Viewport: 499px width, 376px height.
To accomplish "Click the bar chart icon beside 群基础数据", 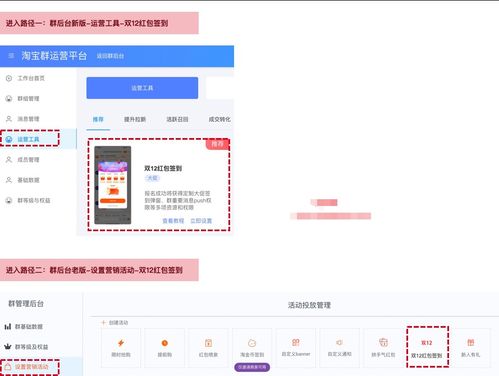I will 8,327.
